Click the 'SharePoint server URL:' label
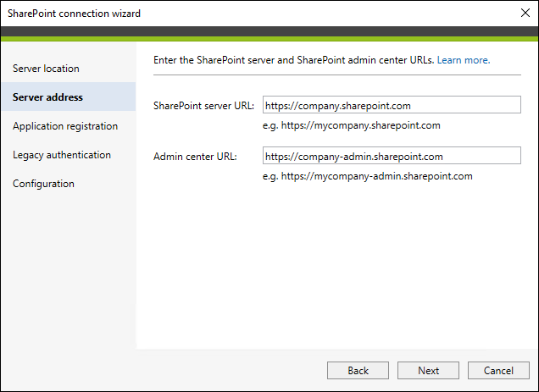This screenshot has width=539, height=392. 204,106
